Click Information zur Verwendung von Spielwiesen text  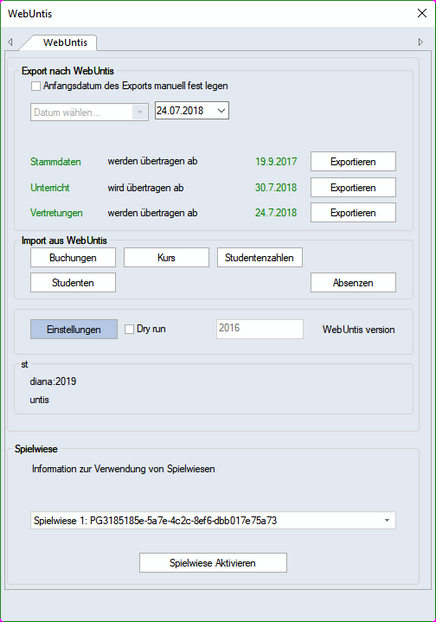(x=123, y=469)
